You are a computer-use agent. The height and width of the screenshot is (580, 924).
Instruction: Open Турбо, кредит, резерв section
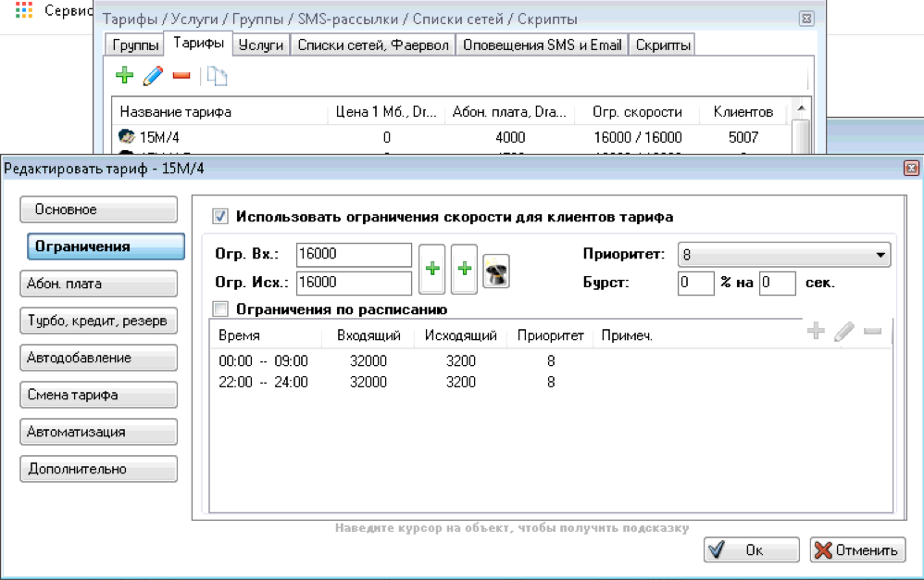pos(98,321)
